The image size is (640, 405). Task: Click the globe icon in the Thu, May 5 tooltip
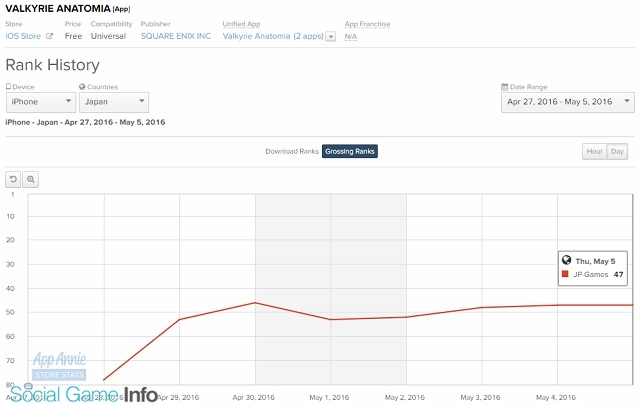click(566, 260)
